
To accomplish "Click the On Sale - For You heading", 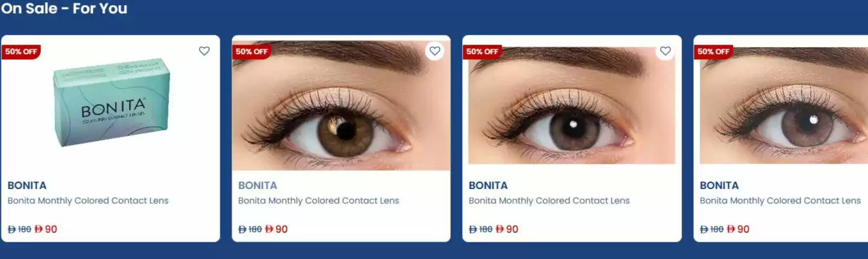I will (x=64, y=8).
